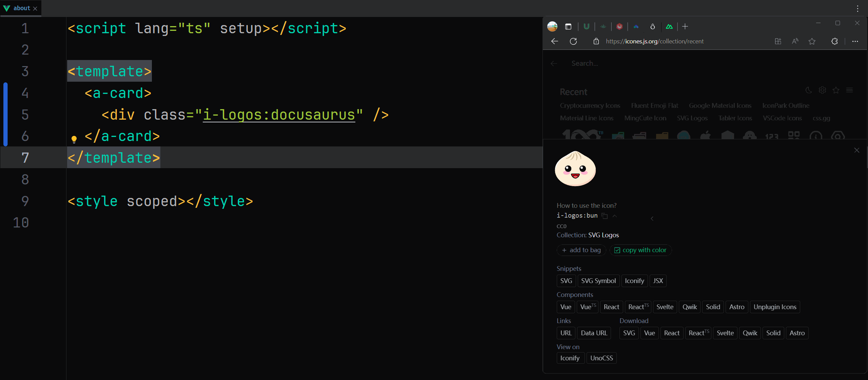Click the browser extensions puzzle icon
This screenshot has width=868, height=380.
(834, 41)
